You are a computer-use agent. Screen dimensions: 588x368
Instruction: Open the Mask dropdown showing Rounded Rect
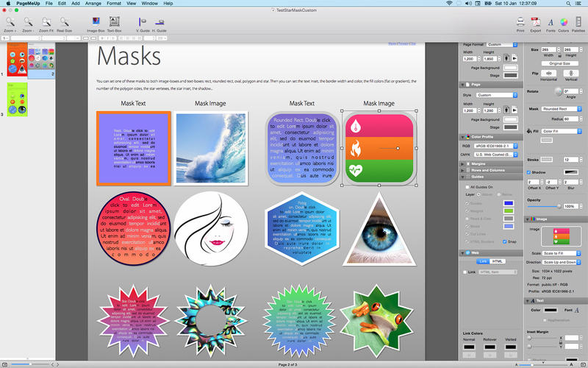coord(562,109)
